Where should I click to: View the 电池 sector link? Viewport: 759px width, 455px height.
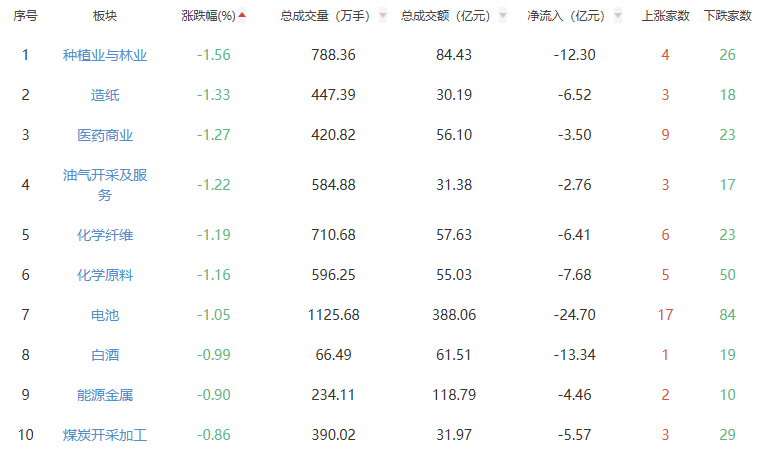click(x=105, y=315)
